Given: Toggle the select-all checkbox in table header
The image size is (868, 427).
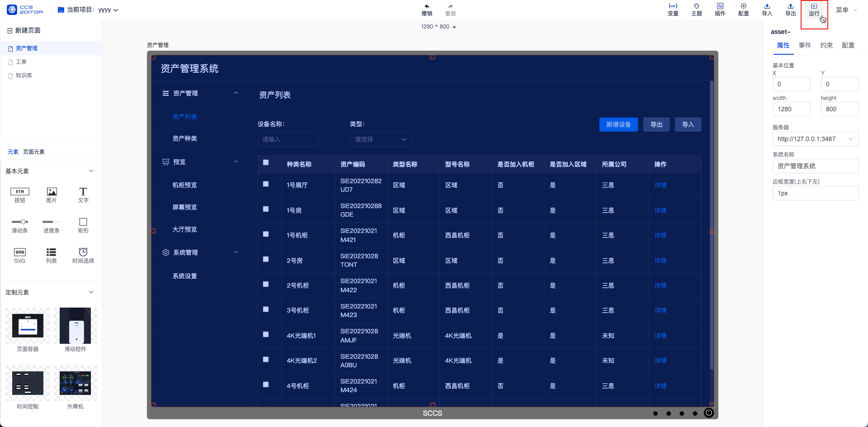Looking at the screenshot, I should 266,162.
